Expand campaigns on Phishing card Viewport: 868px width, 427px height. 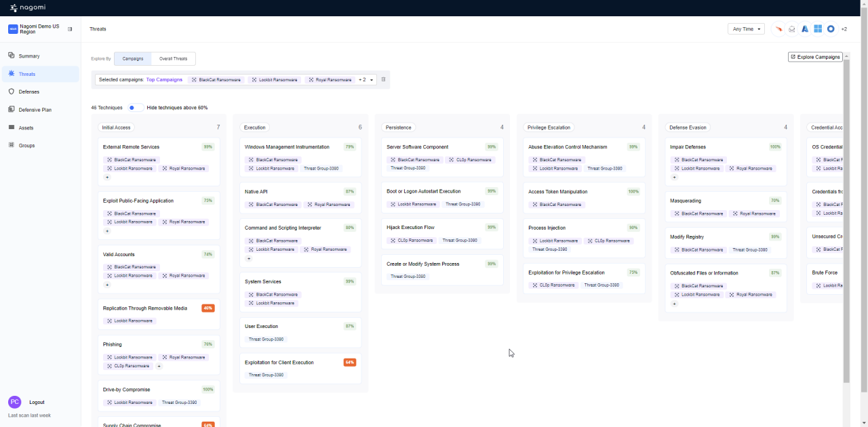tap(159, 366)
